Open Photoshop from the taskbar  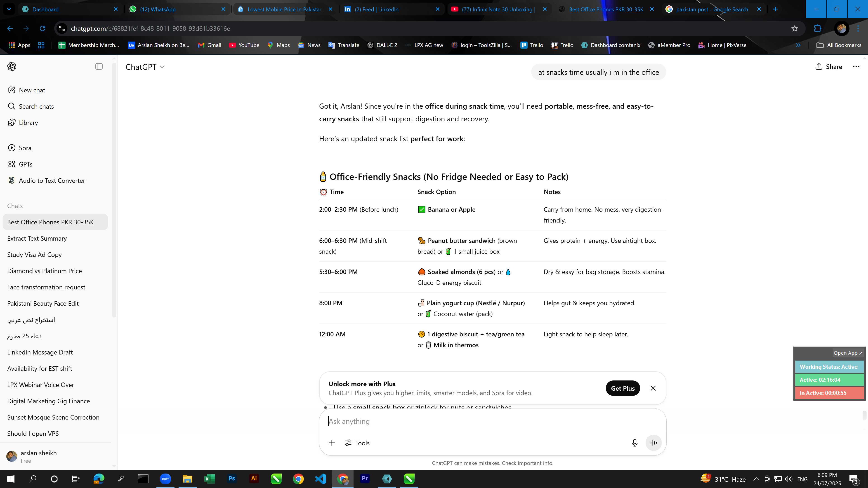[231, 479]
